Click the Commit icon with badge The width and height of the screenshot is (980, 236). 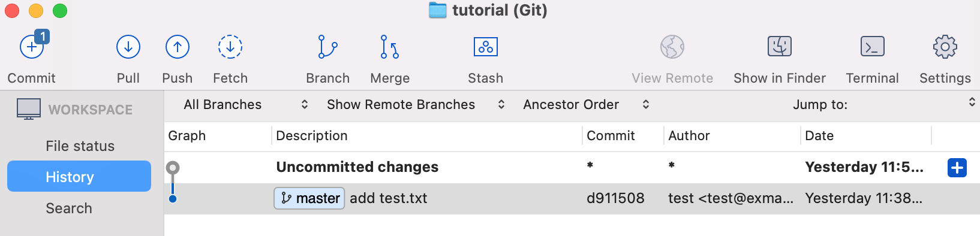[x=32, y=46]
